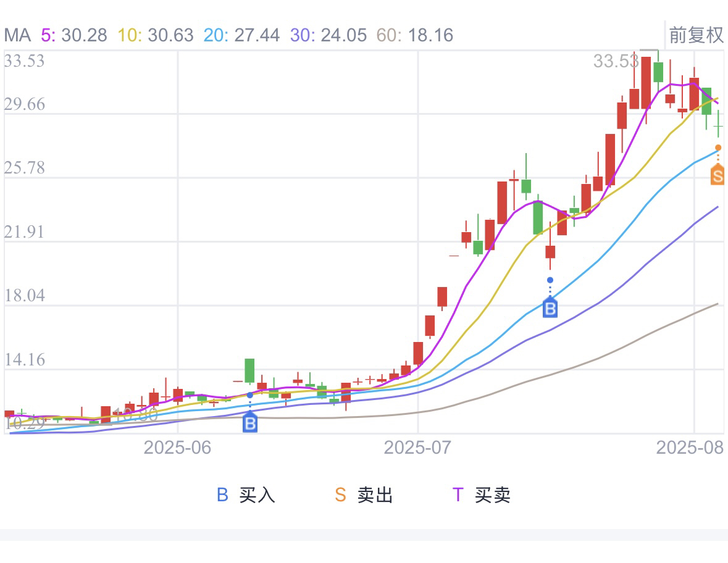The image size is (728, 563).
Task: Click the 29.66 price axis label
Action: [x=24, y=104]
